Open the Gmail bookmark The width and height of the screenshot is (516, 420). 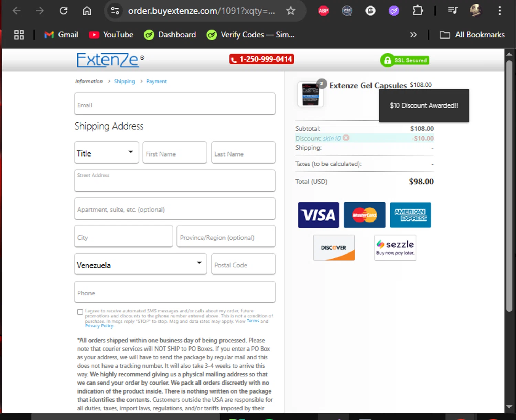click(62, 35)
